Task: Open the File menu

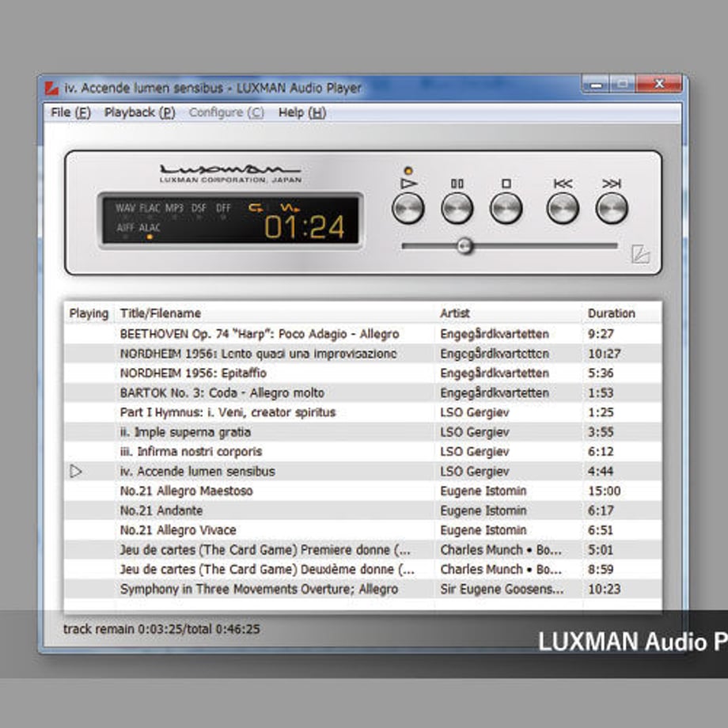Action: coord(70,113)
